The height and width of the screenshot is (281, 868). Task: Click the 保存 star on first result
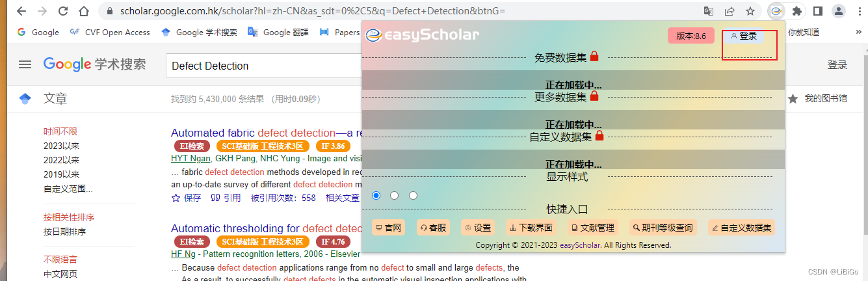pyautogui.click(x=186, y=198)
